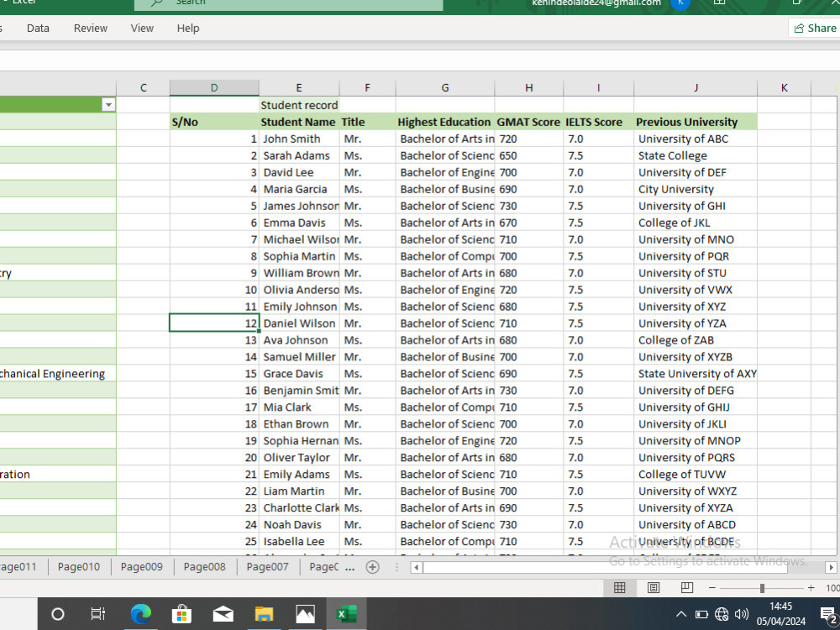Select Title cell for Isabella Lee
Screen dimensions: 840x630
point(368,541)
